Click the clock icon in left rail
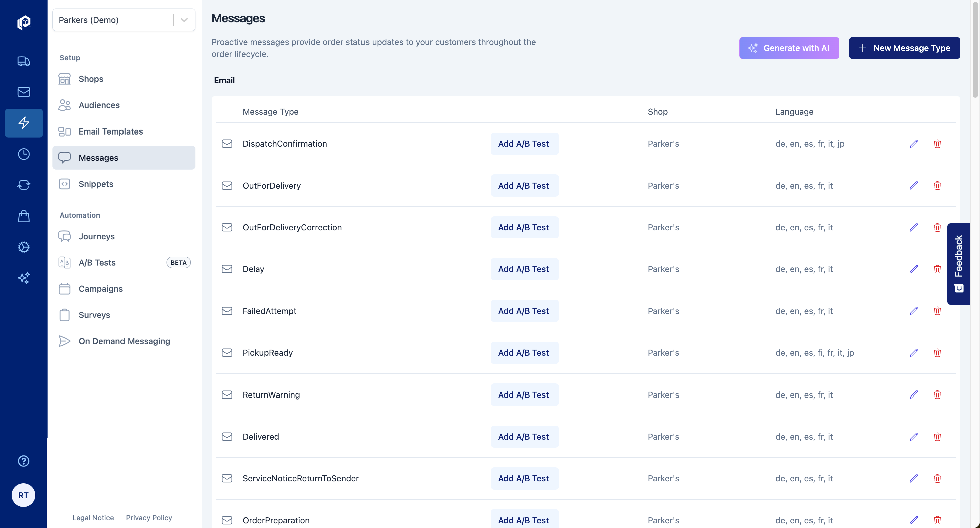The image size is (980, 528). tap(24, 154)
